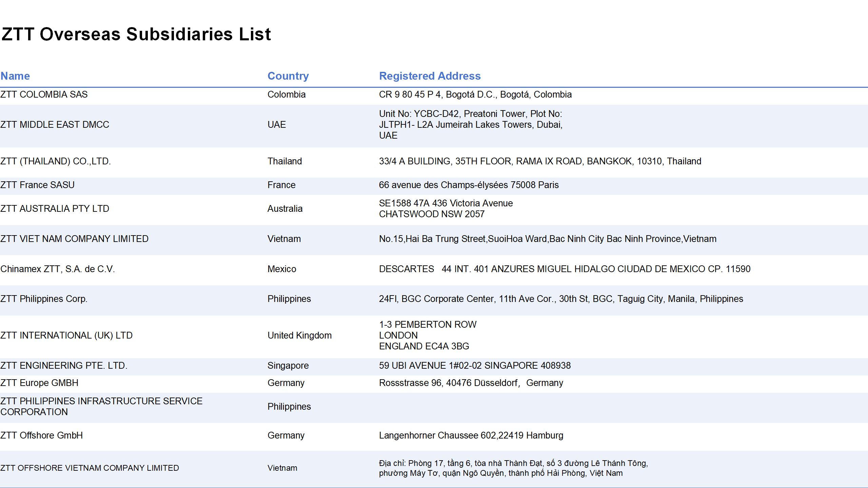
Task: Click 'ZTT OFFSHORE VIETNAM COMPANY LIMITED' name cell
Action: 90,468
